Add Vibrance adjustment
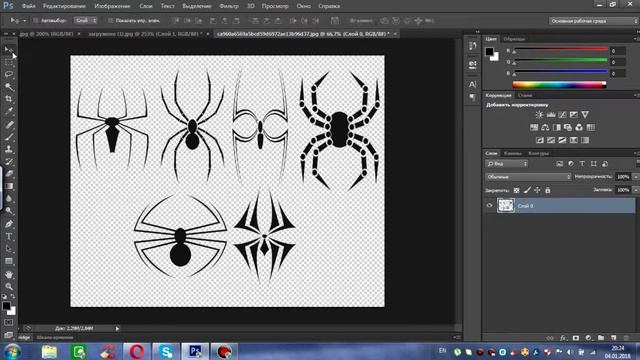This screenshot has width=640, height=360. tap(585, 115)
